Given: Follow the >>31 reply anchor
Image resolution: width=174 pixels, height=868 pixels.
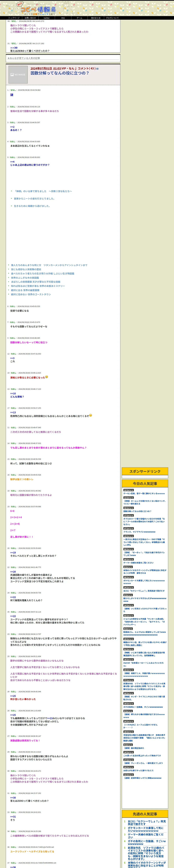Looking at the screenshot, I should click(x=13, y=817).
